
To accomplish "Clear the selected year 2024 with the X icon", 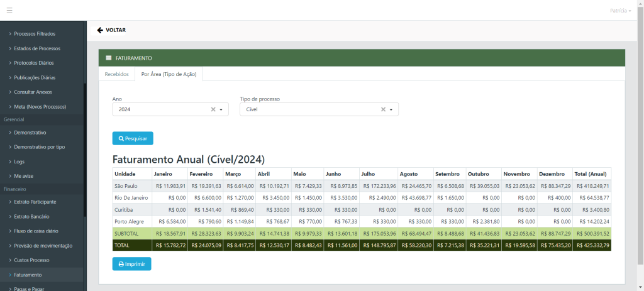I will click(213, 109).
